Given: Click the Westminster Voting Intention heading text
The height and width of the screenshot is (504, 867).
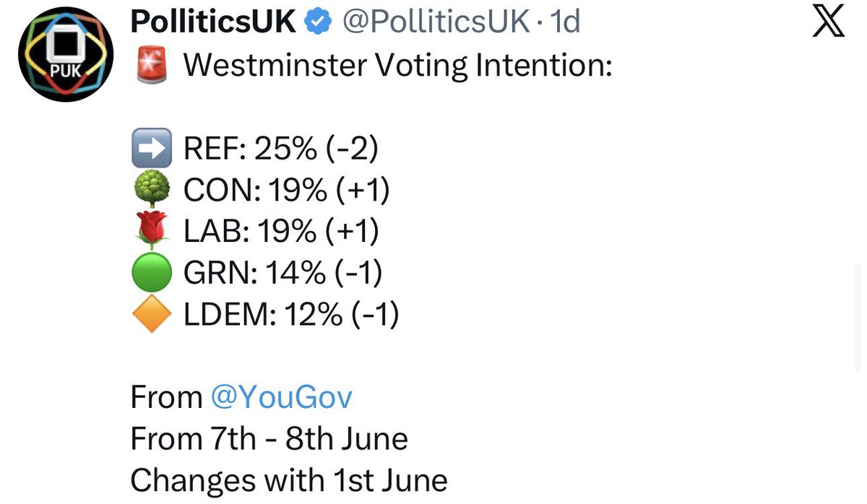Looking at the screenshot, I should pyautogui.click(x=398, y=67).
